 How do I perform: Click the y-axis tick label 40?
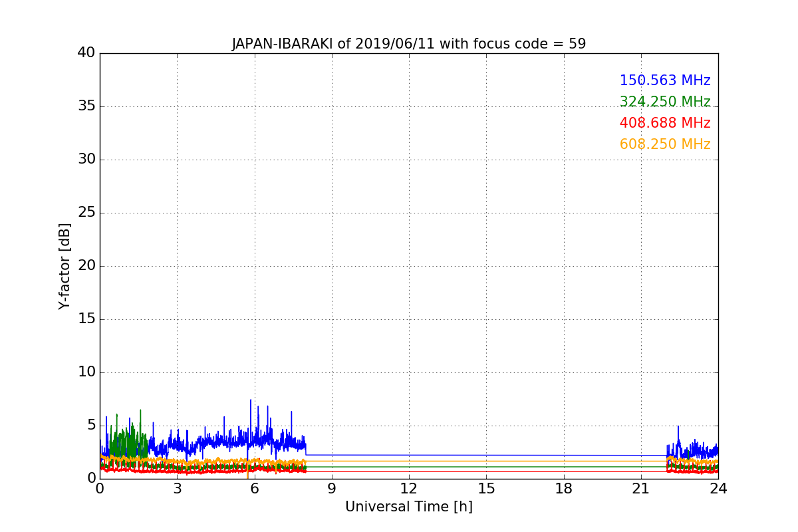tap(86, 53)
